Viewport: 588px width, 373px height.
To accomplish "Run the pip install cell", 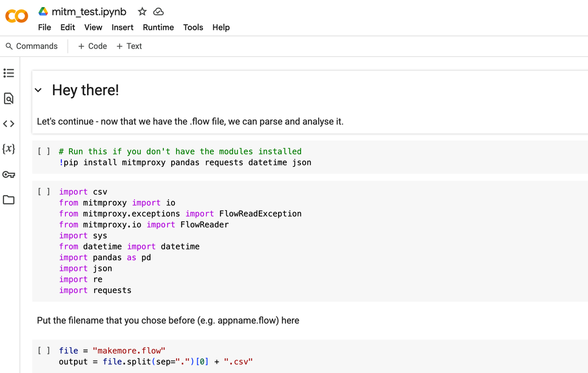I will [x=44, y=152].
